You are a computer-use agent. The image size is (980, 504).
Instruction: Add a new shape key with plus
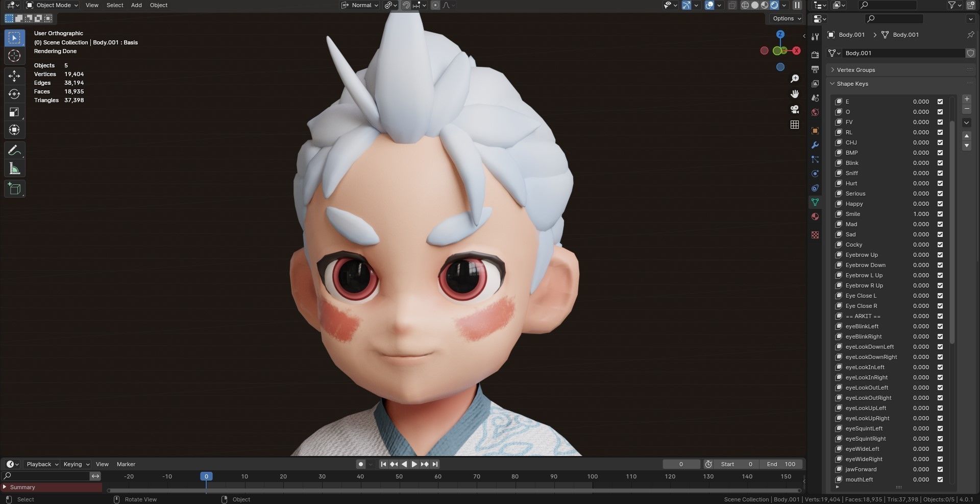point(967,99)
